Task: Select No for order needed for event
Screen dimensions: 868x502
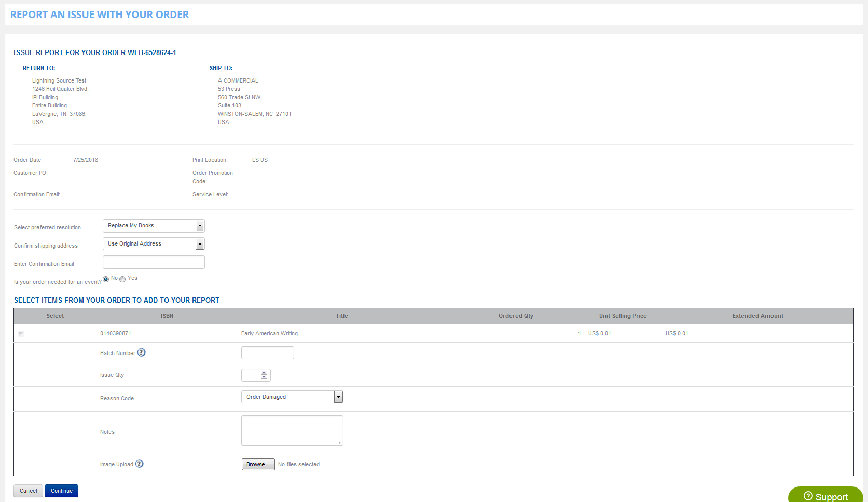Action: (x=106, y=279)
